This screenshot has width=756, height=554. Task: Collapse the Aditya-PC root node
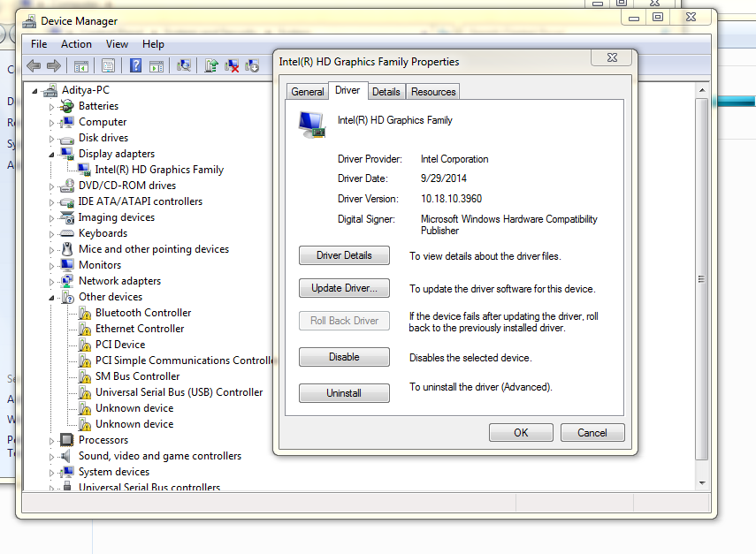coord(34,91)
